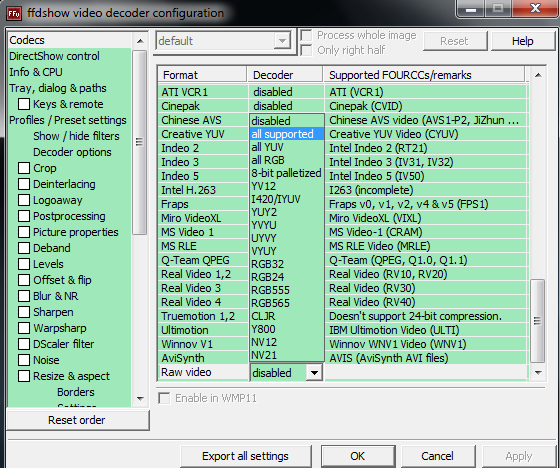Image resolution: width=560 pixels, height=468 pixels.
Task: Pick 'all RGB' in the decoder list
Action: 287,160
